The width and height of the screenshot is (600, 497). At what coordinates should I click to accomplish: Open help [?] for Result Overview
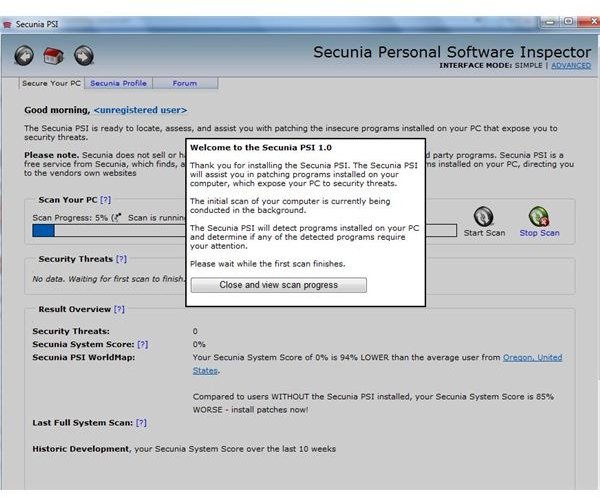(119, 309)
